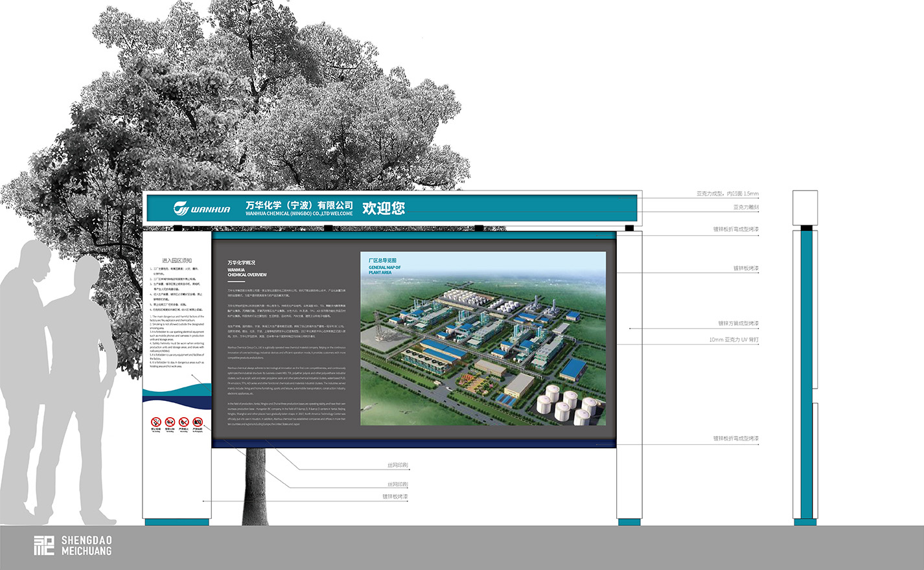
Task: Click 'GENERAL MAP OF PLANT AREA' label
Action: tap(385, 270)
